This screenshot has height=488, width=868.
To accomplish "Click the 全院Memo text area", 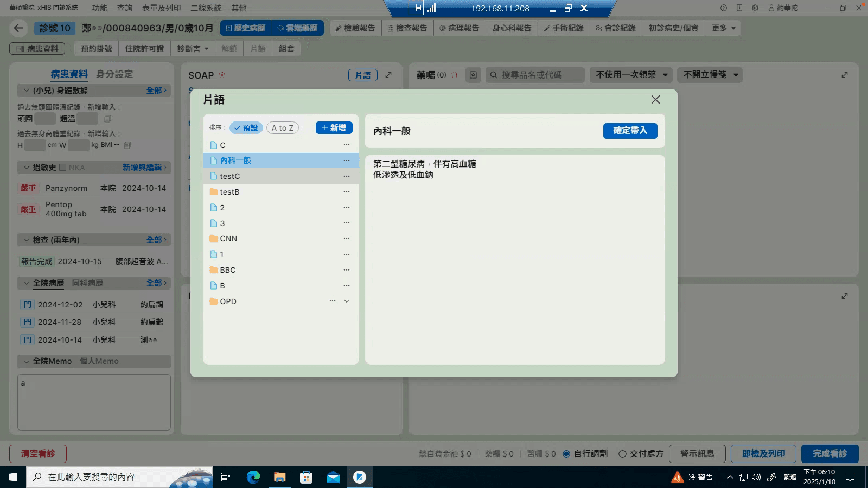I will coord(94,402).
